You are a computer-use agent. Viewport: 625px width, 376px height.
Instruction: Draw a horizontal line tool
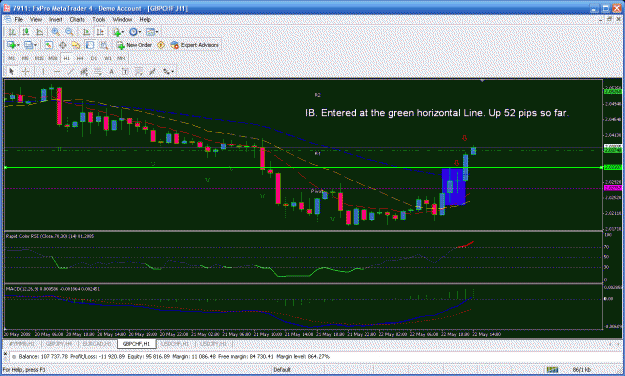click(57, 71)
